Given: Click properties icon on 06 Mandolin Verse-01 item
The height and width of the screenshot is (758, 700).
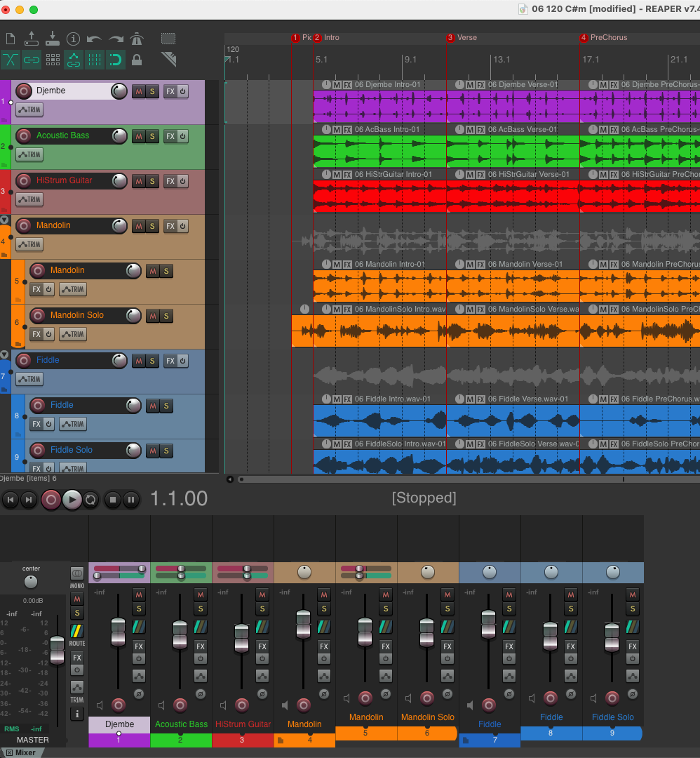Looking at the screenshot, I should [459, 265].
